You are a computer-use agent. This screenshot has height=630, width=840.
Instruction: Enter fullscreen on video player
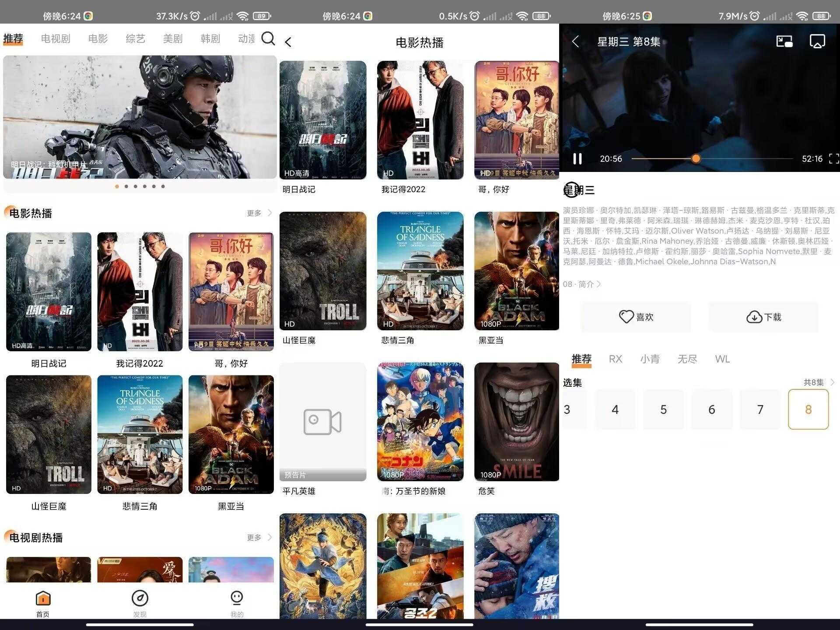click(x=833, y=159)
